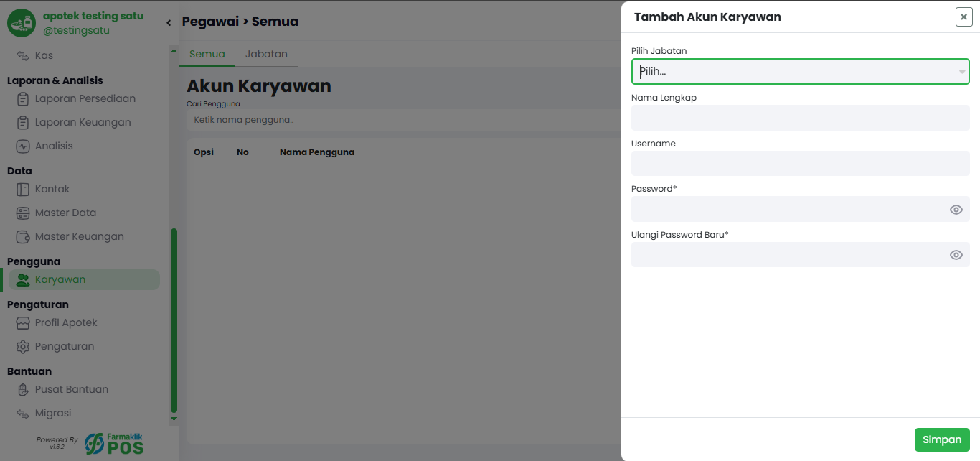Screen dimensions: 980x461
Task: Click the Laporan Keuangan clipboard icon
Action: (x=23, y=122)
